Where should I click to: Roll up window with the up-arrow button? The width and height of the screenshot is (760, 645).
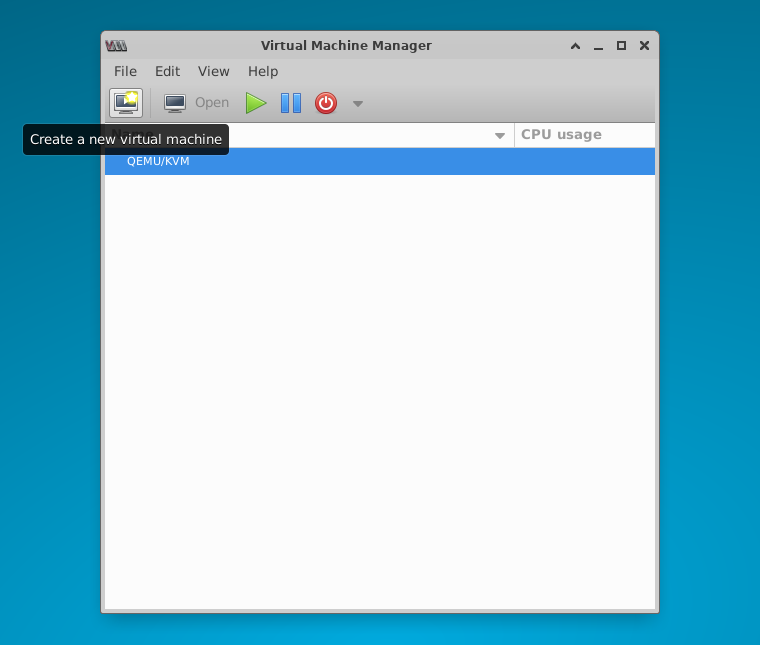point(575,46)
